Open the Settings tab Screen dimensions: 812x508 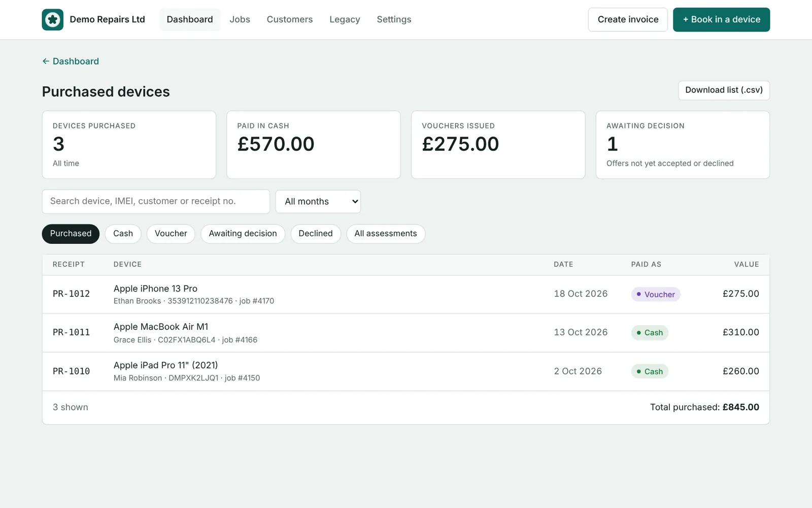click(394, 19)
